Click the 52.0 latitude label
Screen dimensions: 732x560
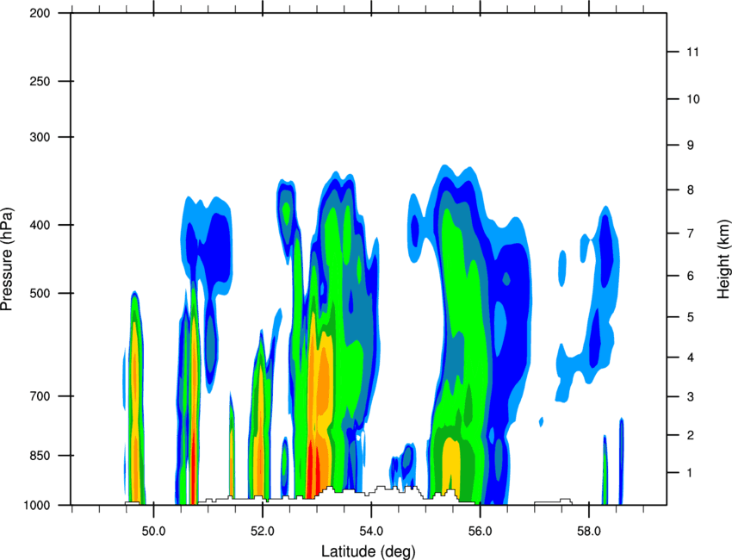[263, 532]
